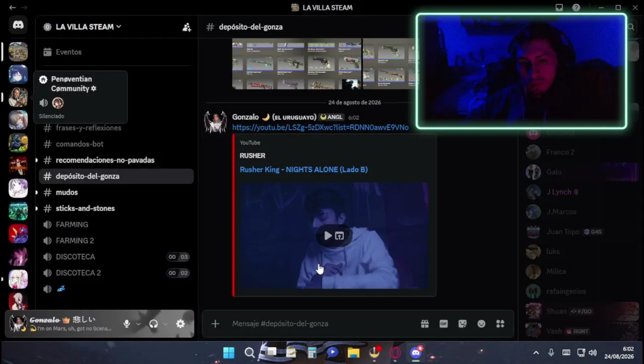Image resolution: width=644 pixels, height=364 pixels.
Task: Select the depósito-del-gonza channel
Action: tap(116, 176)
